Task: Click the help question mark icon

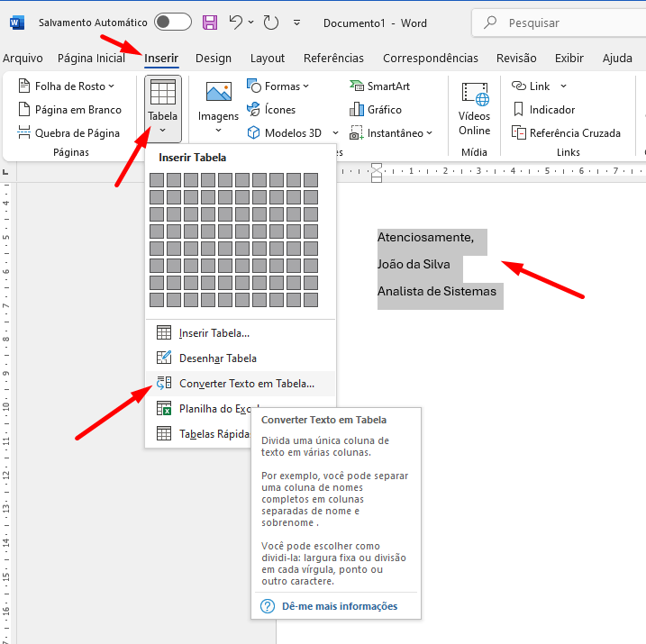Action: pyautogui.click(x=268, y=606)
